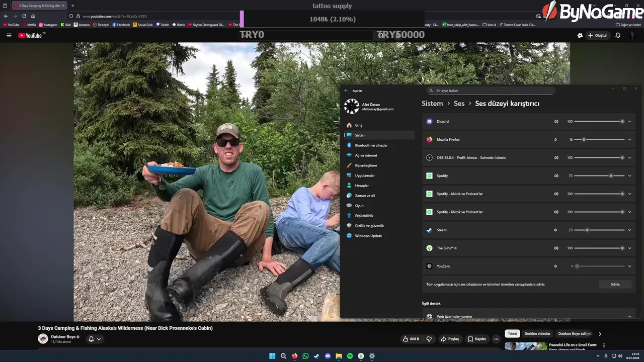Open Facebook bookmark
The image size is (644, 362).
point(121,25)
